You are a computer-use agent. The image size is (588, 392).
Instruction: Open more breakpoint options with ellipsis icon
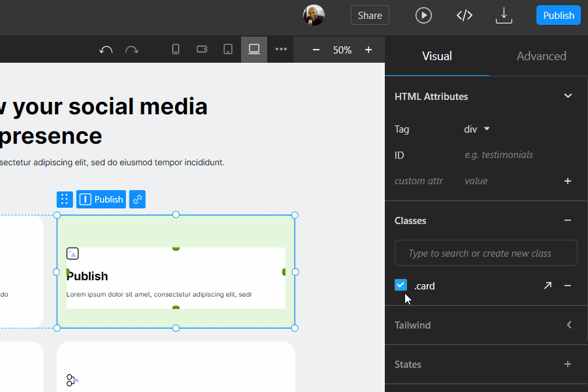click(x=280, y=49)
